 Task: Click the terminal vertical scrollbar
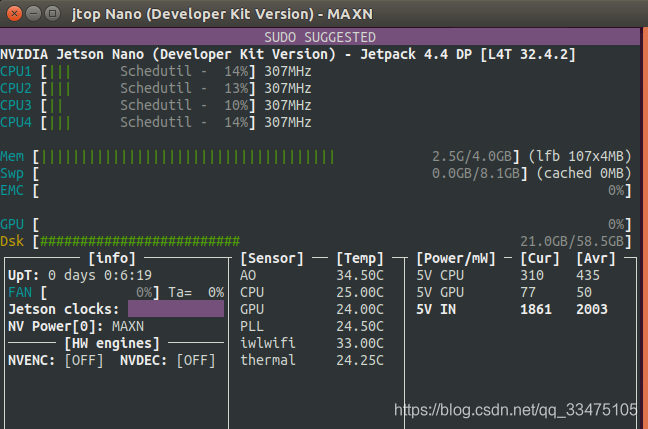pyautogui.click(x=644, y=229)
